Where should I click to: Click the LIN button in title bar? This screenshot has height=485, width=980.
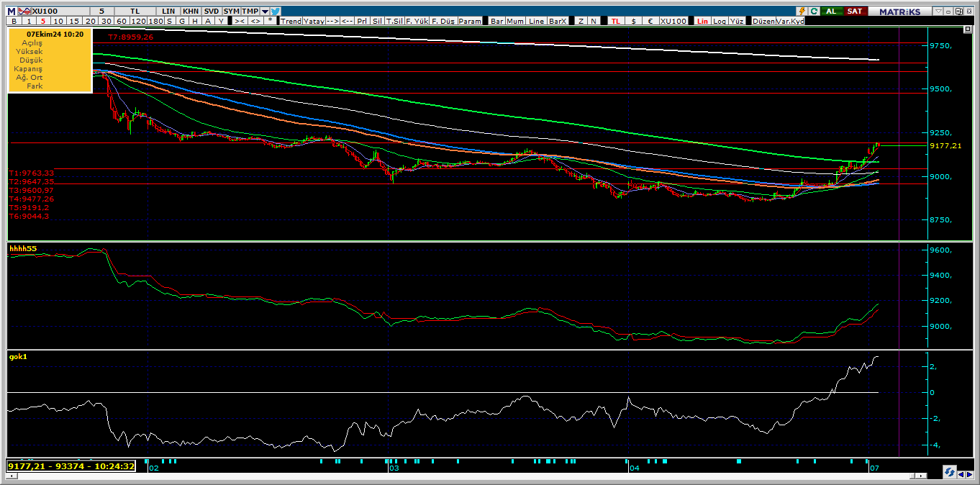168,12
